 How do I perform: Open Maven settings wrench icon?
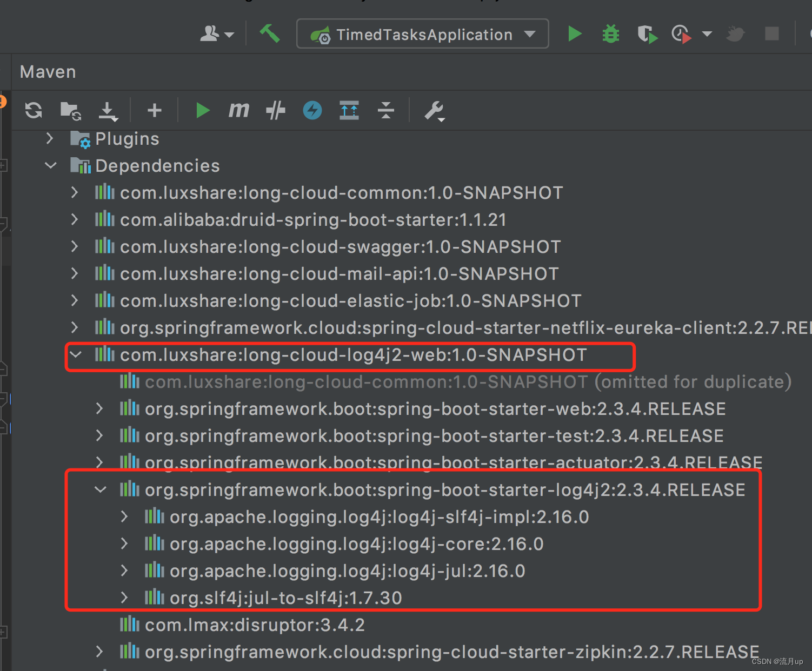pyautogui.click(x=434, y=111)
